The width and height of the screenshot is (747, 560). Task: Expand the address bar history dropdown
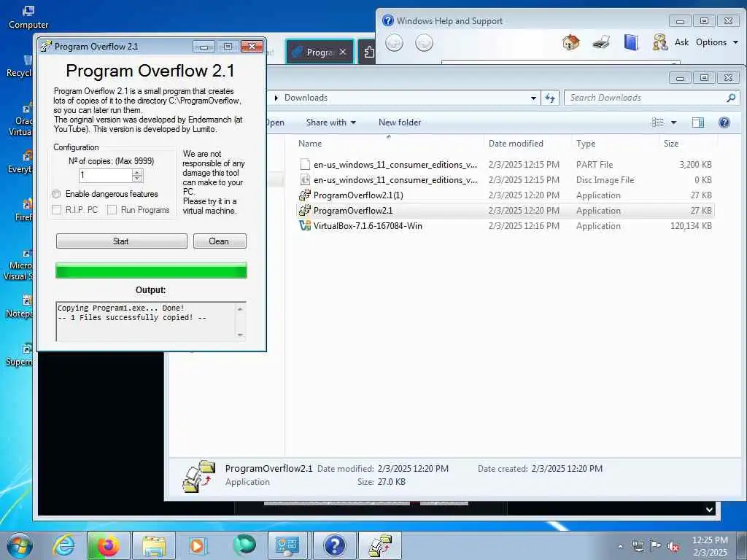point(533,98)
